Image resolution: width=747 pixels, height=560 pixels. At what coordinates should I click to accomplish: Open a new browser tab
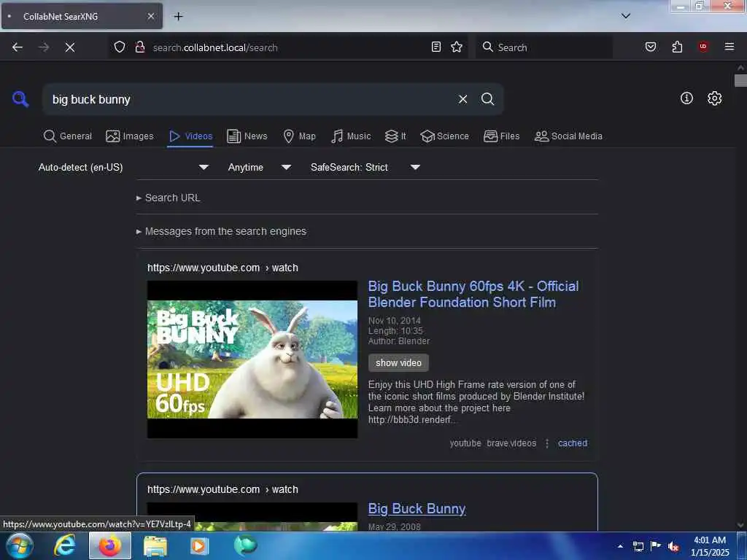click(x=178, y=16)
